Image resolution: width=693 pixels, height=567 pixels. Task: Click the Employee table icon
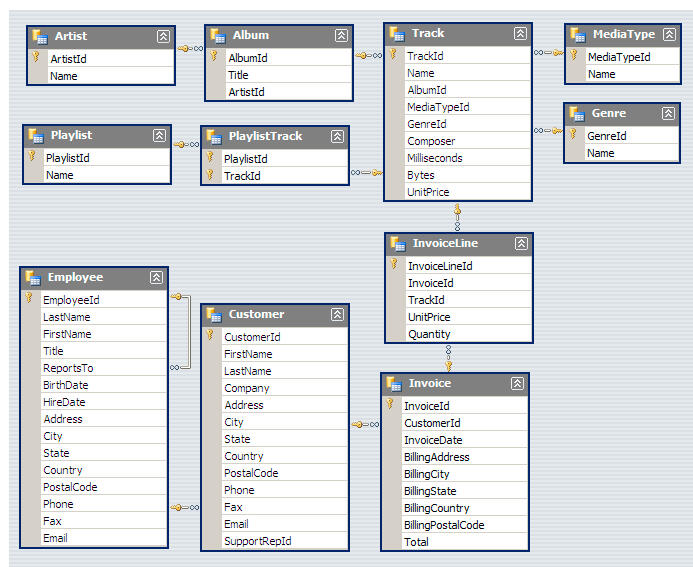point(33,278)
